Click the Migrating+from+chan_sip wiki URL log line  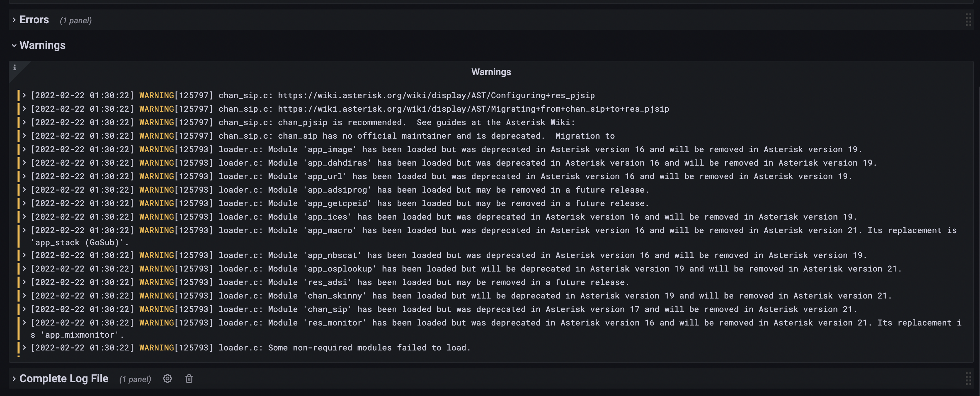(473, 109)
